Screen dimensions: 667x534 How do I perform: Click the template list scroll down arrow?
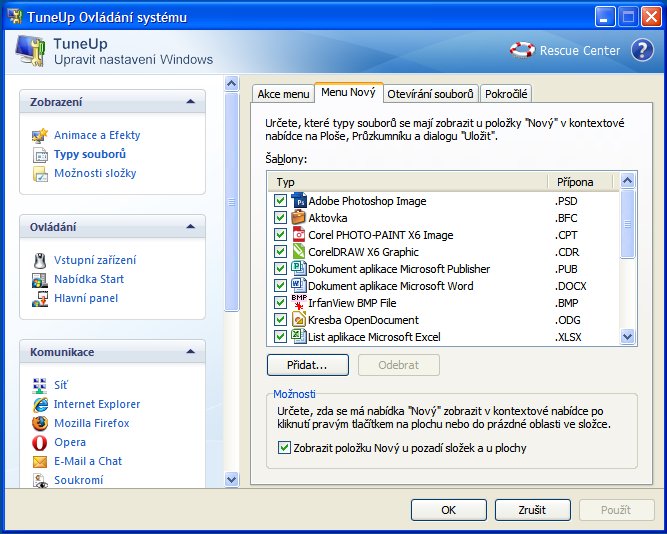pyautogui.click(x=627, y=337)
